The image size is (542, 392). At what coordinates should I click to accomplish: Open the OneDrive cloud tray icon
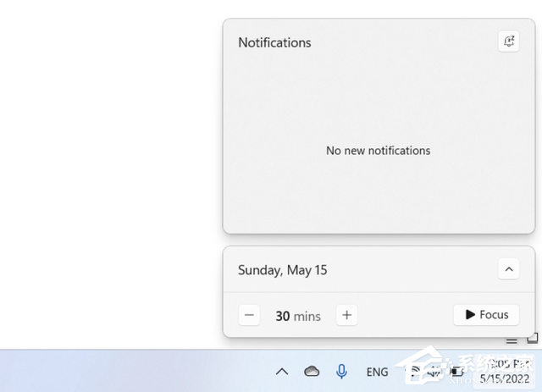tap(312, 372)
